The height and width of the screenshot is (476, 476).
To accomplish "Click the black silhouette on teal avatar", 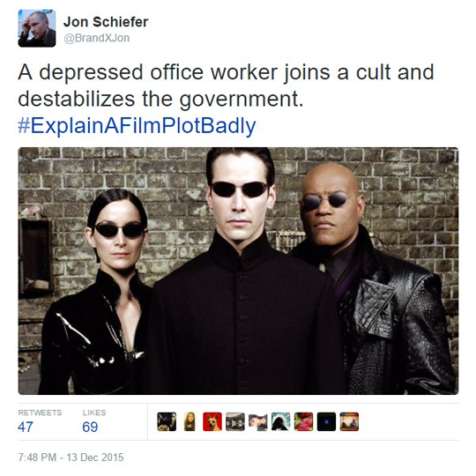I will click(x=281, y=421).
